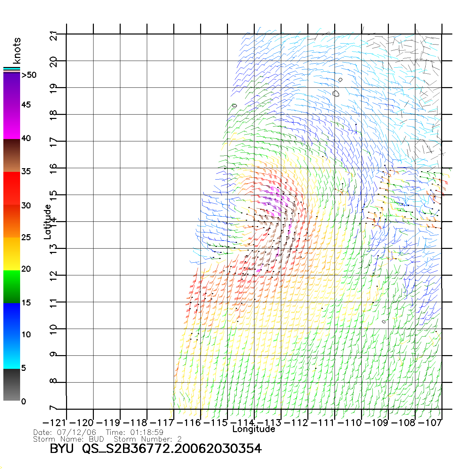
Task: Click the brown 35–40 knots legend band
Action: [11, 155]
